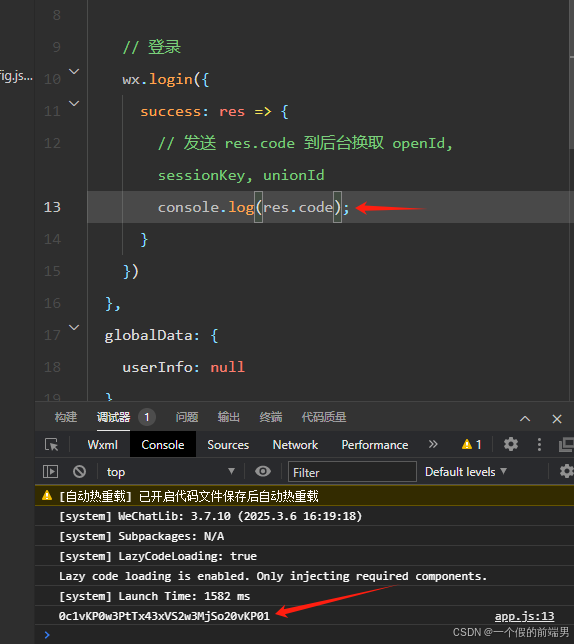Open the 构建 panel tab
The width and height of the screenshot is (574, 644).
pos(66,417)
